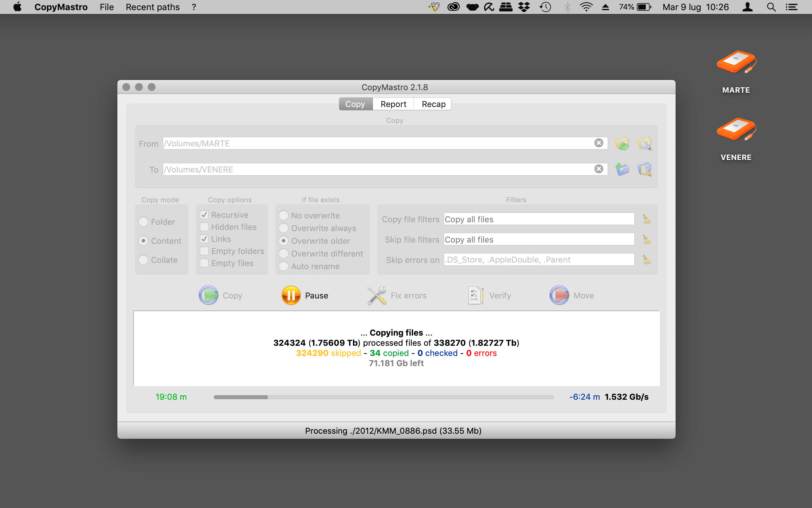Enable the Empty files checkbox

point(204,263)
